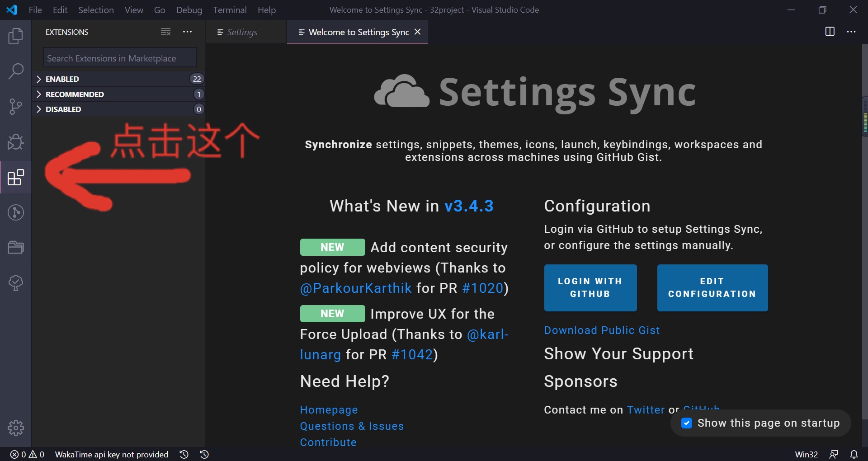Click the recommended extensions count badge 1
Image resolution: width=868 pixels, height=461 pixels.
click(x=198, y=94)
